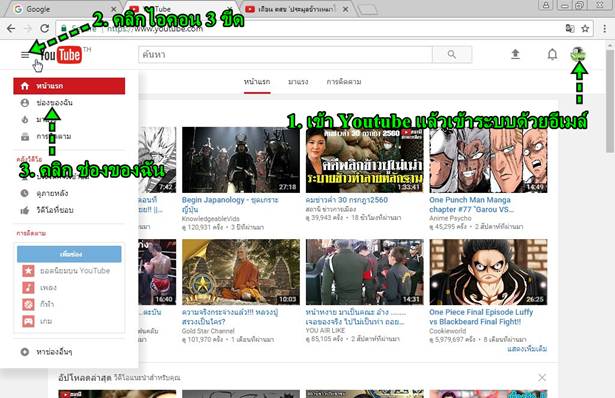Click the browser reload icon

(x=44, y=28)
